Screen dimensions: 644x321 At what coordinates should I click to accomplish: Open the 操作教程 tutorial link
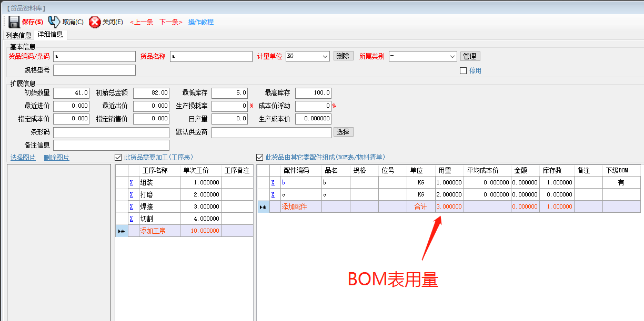pyautogui.click(x=200, y=22)
